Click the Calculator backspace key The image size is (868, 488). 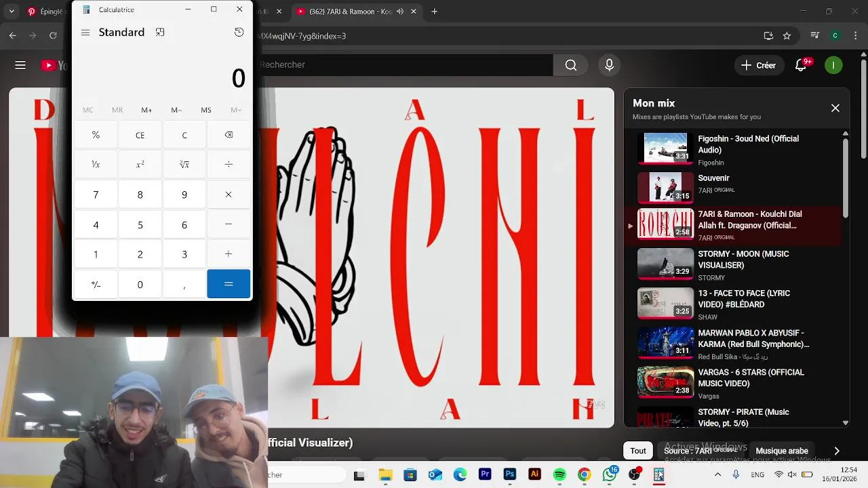(x=229, y=135)
